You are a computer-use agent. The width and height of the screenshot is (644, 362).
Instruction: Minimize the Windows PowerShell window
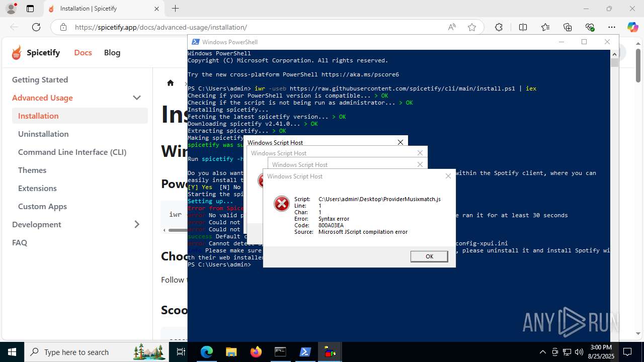[x=561, y=42]
